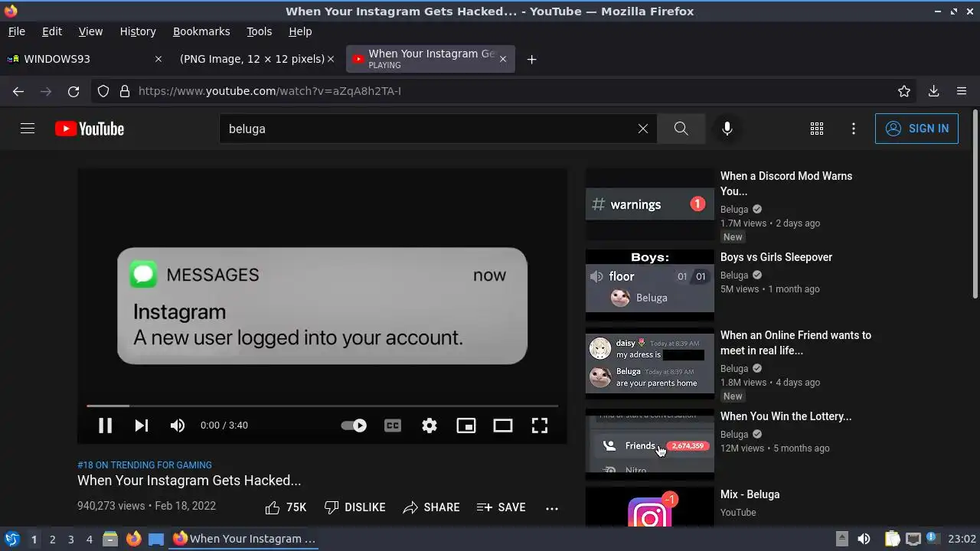Open a new browser tab

[532, 59]
